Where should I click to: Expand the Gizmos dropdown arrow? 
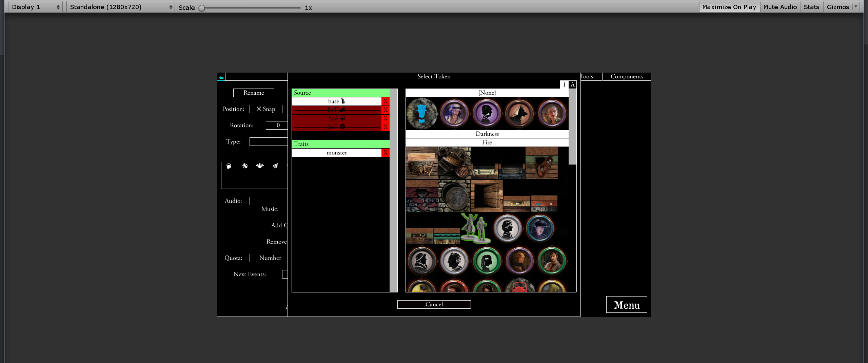[855, 7]
